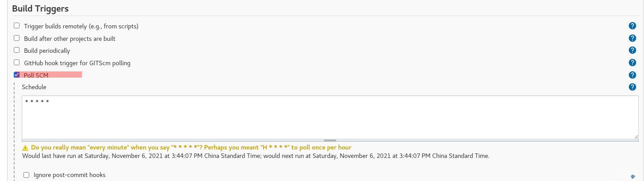Click "Ignore post-commit hooks" label text
The image size is (644, 181).
[x=70, y=175]
